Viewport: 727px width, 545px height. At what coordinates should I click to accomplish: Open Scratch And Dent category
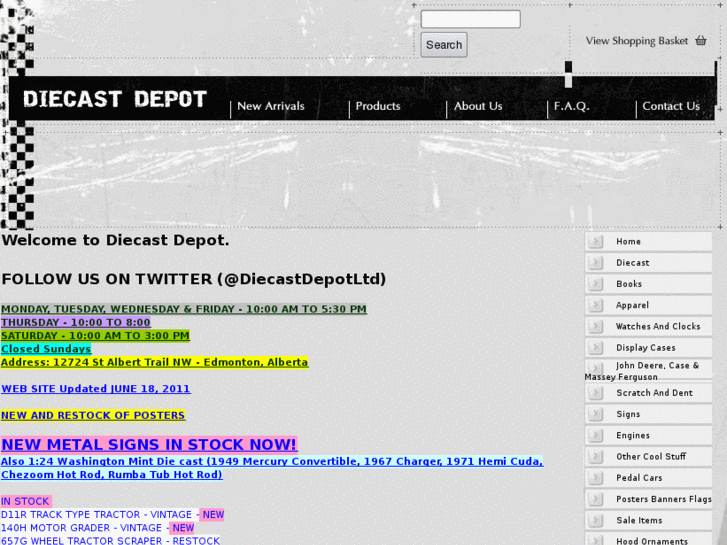(648, 393)
